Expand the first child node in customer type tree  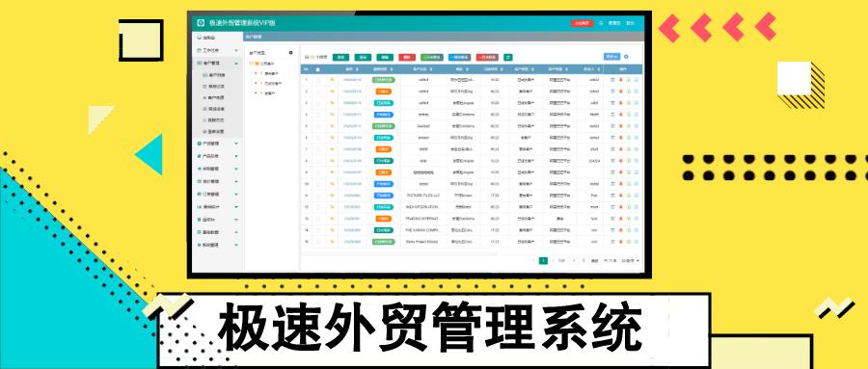pyautogui.click(x=256, y=73)
